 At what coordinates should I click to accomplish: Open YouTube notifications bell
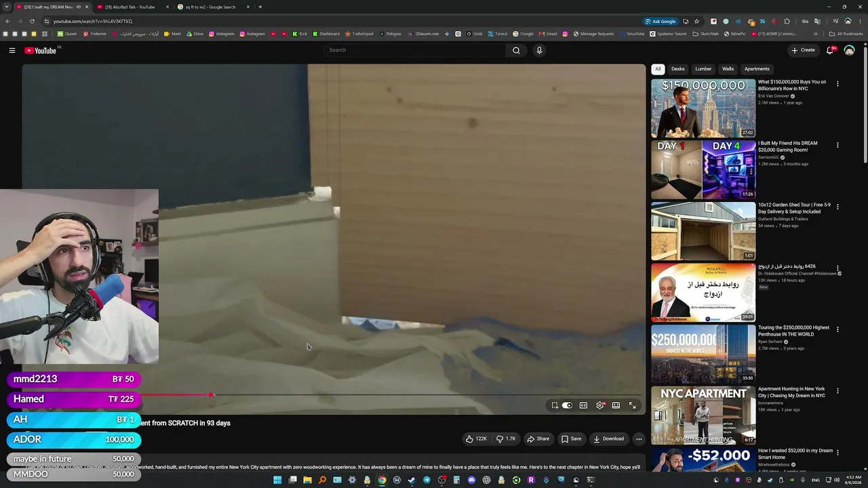point(830,50)
